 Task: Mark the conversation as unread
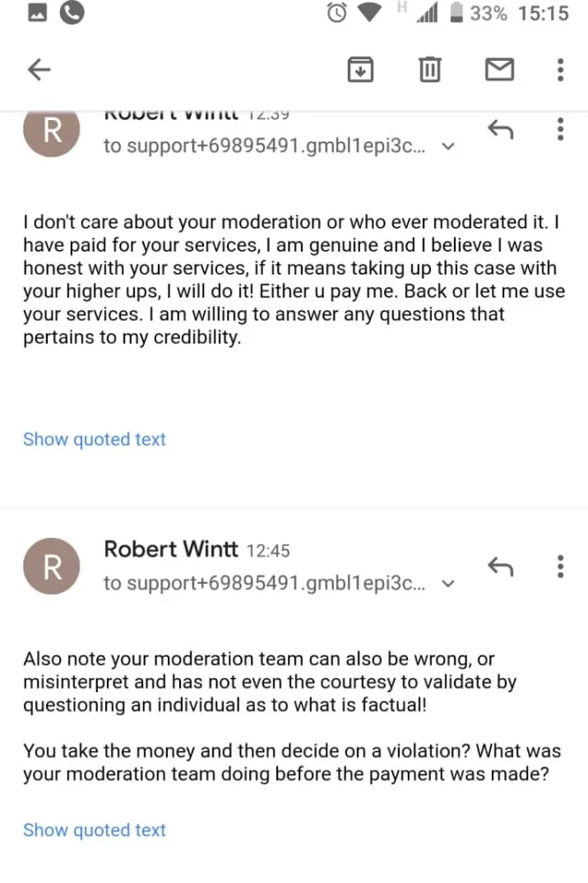500,69
